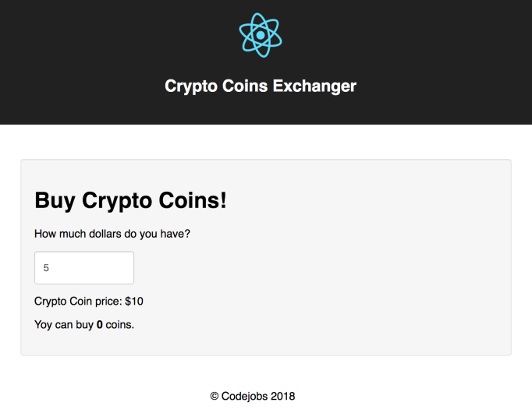Click the How much dollars question label
532x413 pixels.
click(112, 233)
